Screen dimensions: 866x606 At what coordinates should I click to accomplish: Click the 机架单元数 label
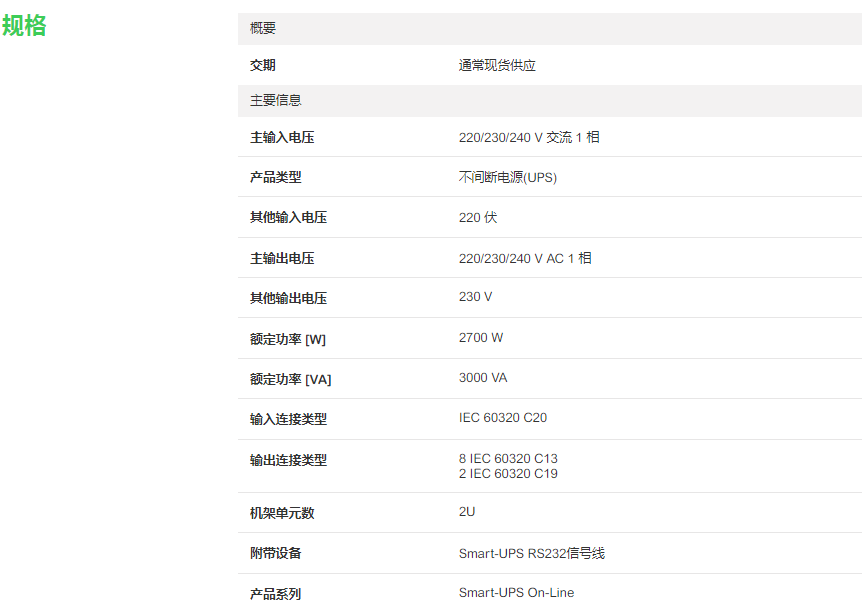tap(282, 513)
